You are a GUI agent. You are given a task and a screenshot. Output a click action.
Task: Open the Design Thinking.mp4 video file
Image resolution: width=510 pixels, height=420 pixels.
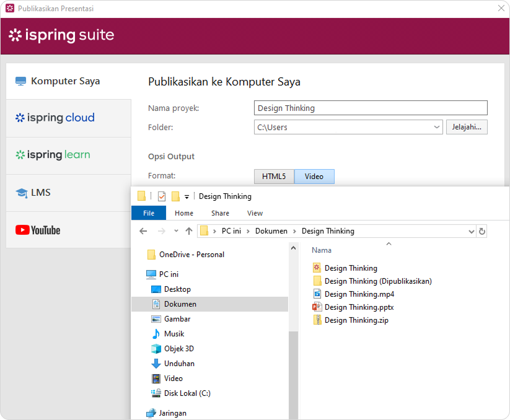[359, 294]
